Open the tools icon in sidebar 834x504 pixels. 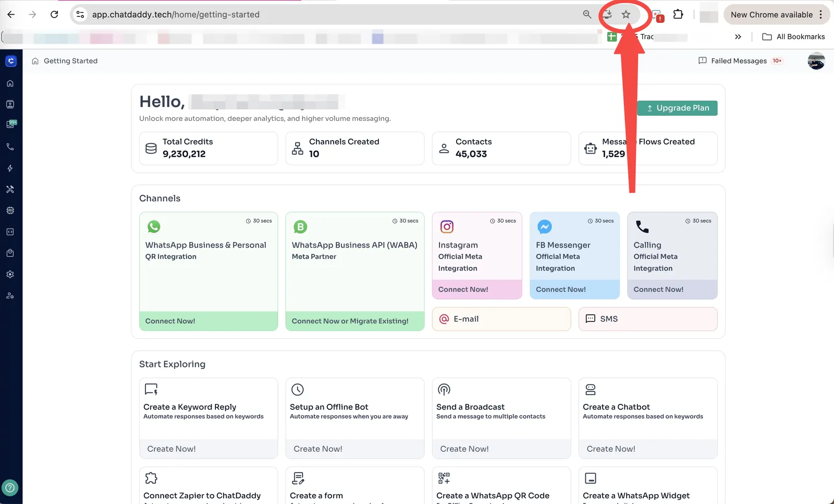click(x=10, y=189)
